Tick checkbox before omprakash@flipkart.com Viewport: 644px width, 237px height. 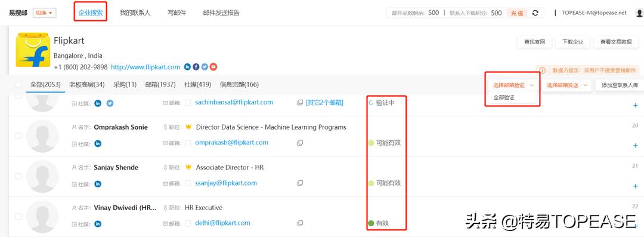coord(188,143)
